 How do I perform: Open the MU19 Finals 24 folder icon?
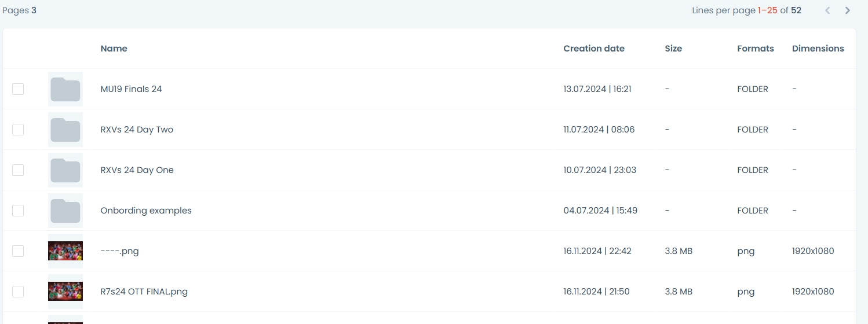click(65, 89)
